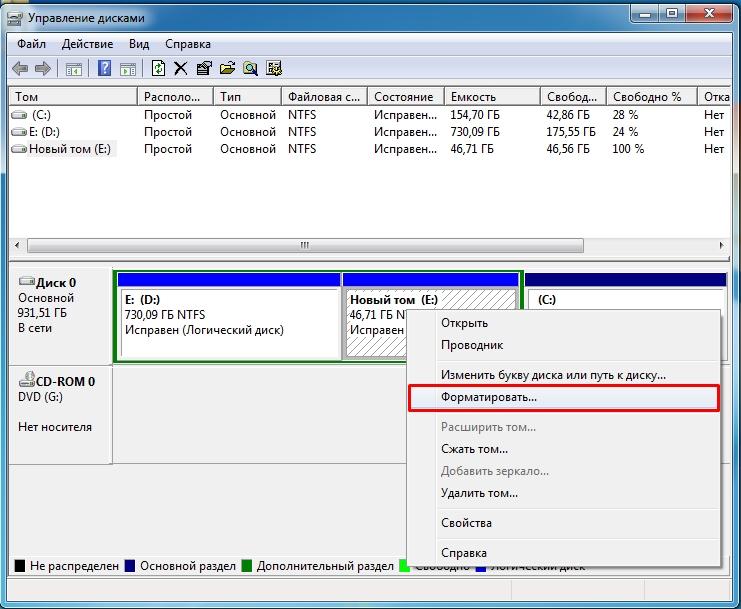The width and height of the screenshot is (741, 609).
Task: Click the drive icon beside (C:) in the list
Action: point(19,115)
